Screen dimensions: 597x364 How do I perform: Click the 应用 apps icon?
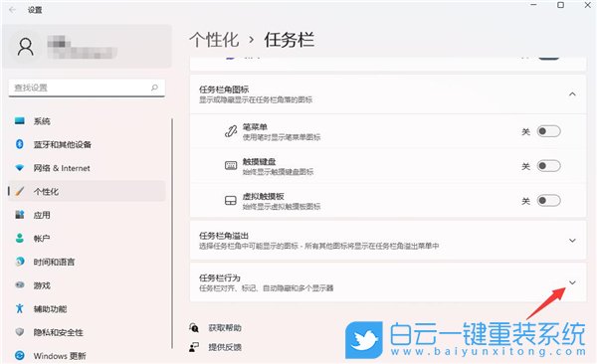(x=20, y=215)
